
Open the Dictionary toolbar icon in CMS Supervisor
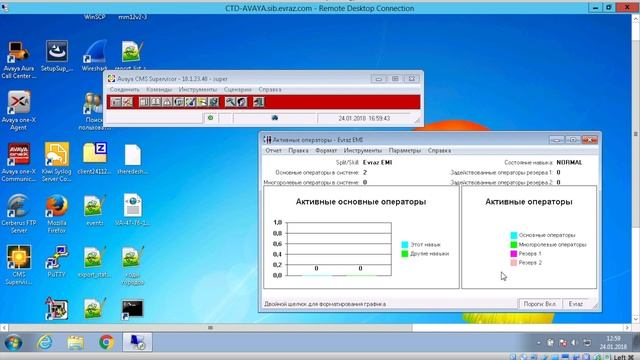pos(156,102)
